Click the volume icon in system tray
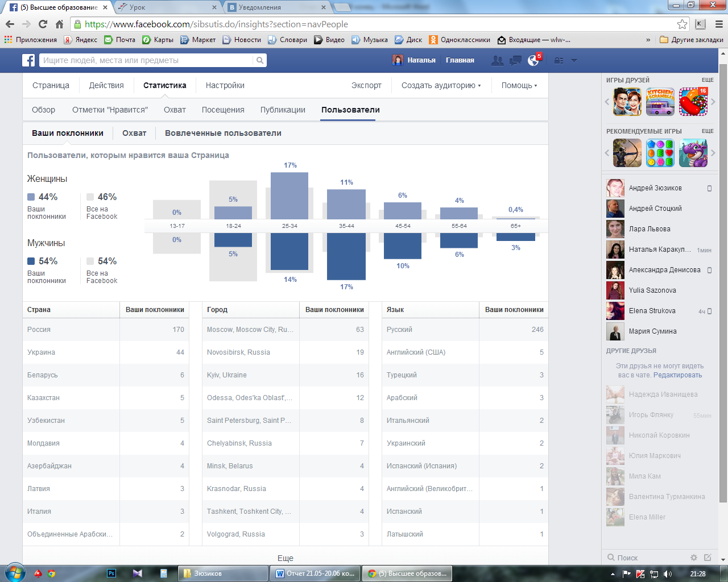 coord(668,573)
